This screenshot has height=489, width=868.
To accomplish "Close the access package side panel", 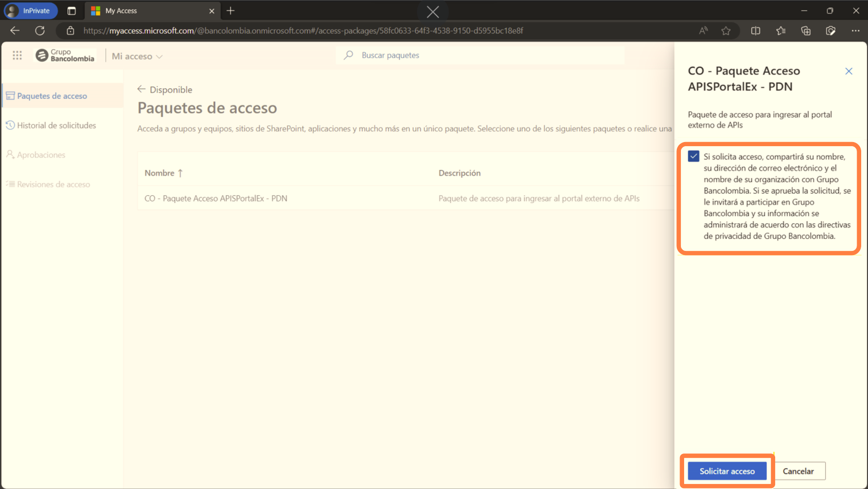I will (x=848, y=71).
